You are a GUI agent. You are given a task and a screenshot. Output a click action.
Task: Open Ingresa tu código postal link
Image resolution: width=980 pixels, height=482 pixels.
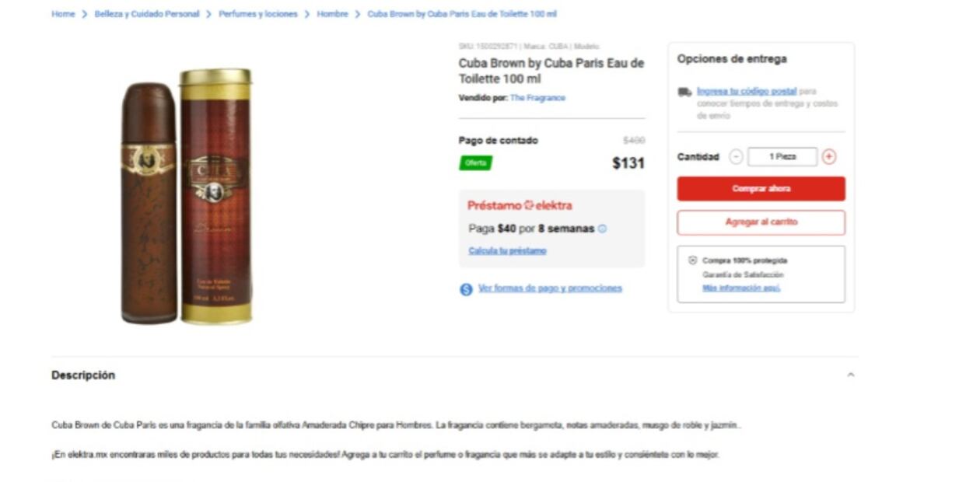[747, 91]
